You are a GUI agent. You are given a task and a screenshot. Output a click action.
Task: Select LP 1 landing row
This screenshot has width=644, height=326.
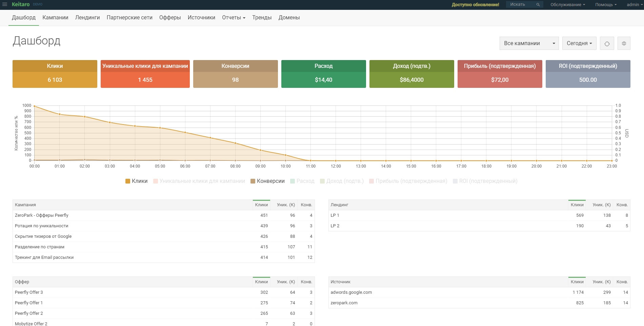point(479,215)
